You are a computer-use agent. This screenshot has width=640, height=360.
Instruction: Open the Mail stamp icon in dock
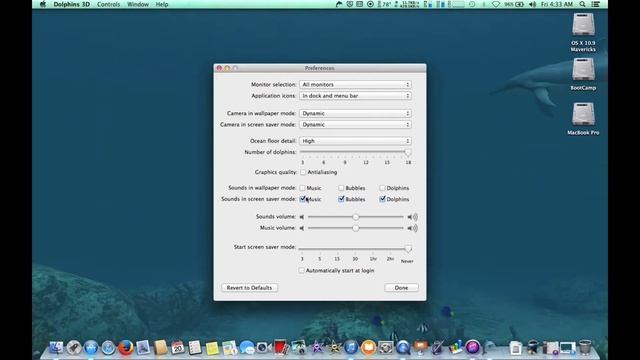[x=143, y=347]
